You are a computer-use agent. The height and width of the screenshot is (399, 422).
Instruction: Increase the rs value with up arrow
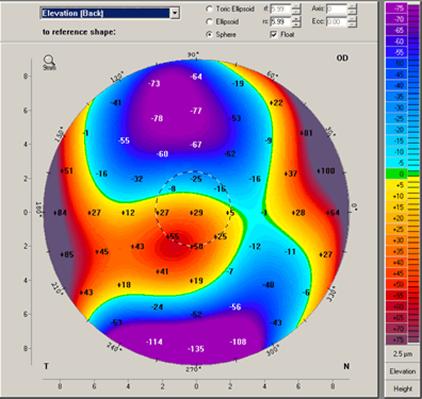point(296,19)
